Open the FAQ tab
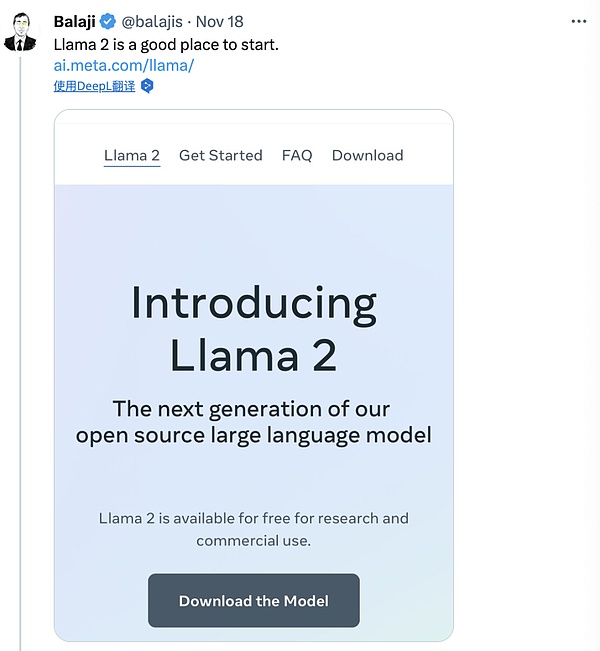Screen dimensions: 600x651 coord(297,155)
